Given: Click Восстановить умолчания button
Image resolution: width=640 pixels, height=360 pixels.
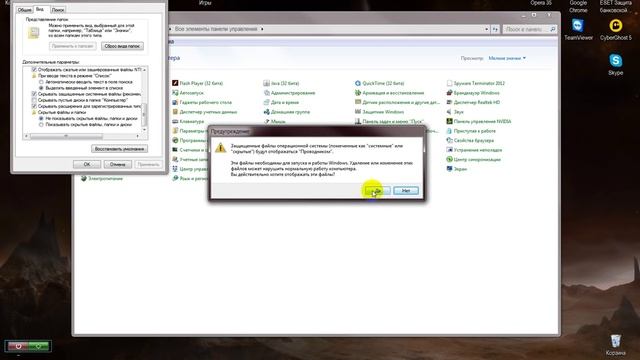Looking at the screenshot, I should pyautogui.click(x=120, y=149).
